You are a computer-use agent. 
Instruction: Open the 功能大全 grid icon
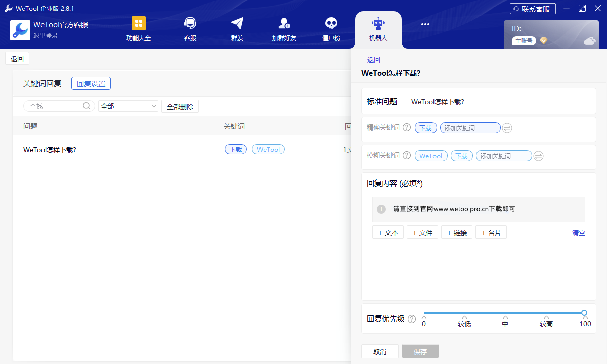click(x=139, y=23)
